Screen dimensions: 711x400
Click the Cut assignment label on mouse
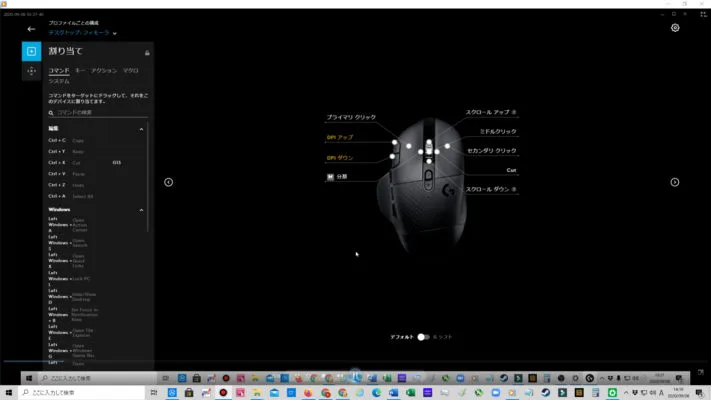point(511,170)
